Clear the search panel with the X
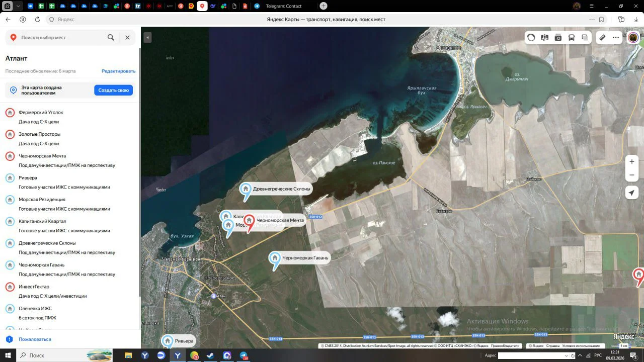 click(127, 38)
